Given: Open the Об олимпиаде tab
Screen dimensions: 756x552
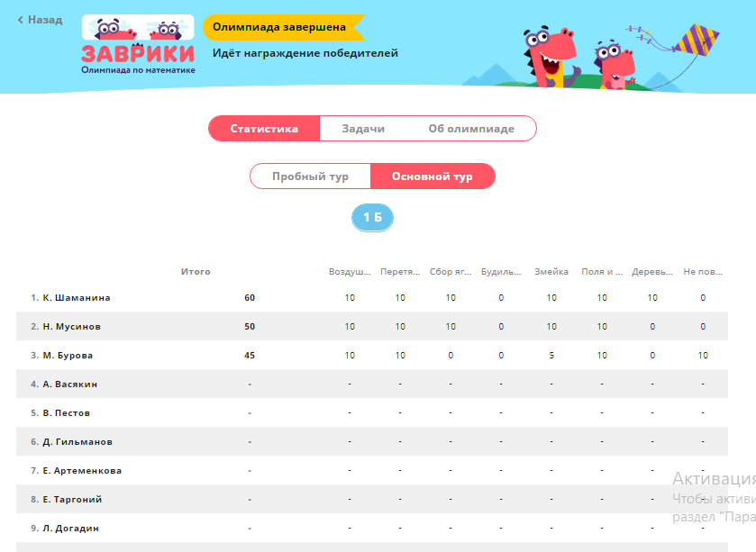Looking at the screenshot, I should (471, 129).
